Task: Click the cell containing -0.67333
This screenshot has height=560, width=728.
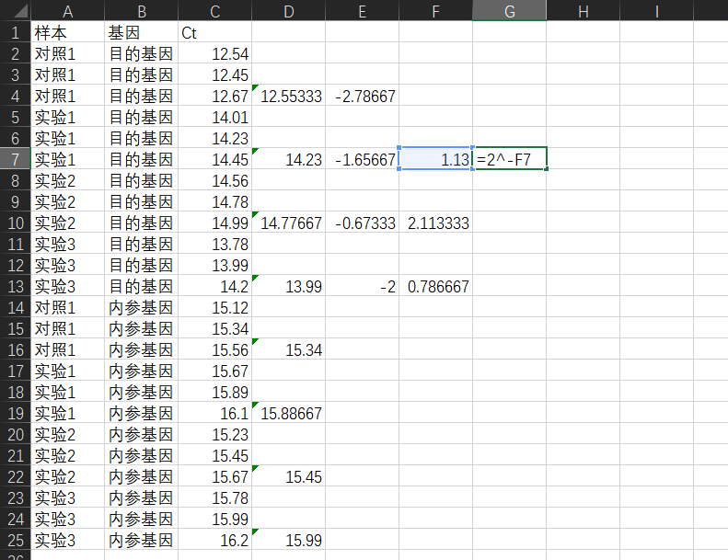Action: pos(362,223)
